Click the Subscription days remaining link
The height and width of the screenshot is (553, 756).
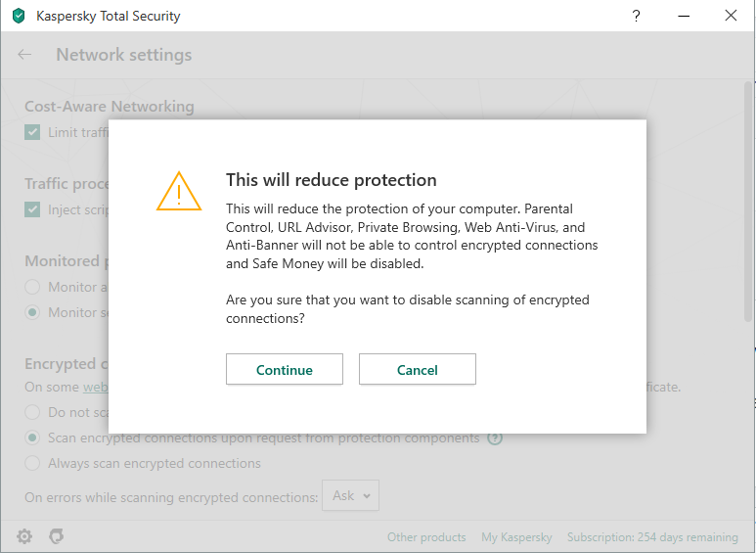point(652,537)
